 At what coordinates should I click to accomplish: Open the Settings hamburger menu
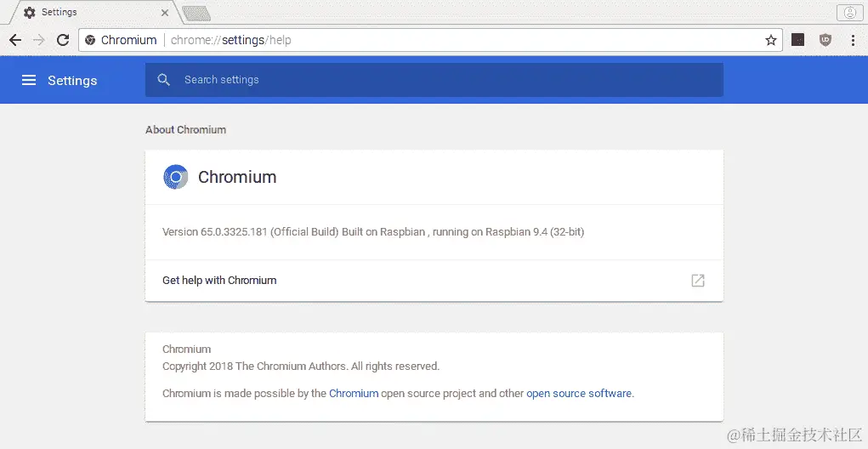(29, 80)
